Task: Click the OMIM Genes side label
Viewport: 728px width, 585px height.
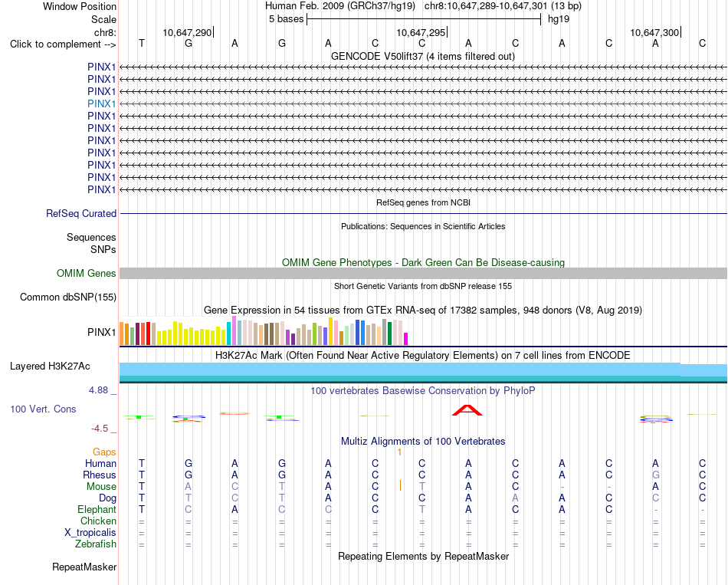Action: 86,273
